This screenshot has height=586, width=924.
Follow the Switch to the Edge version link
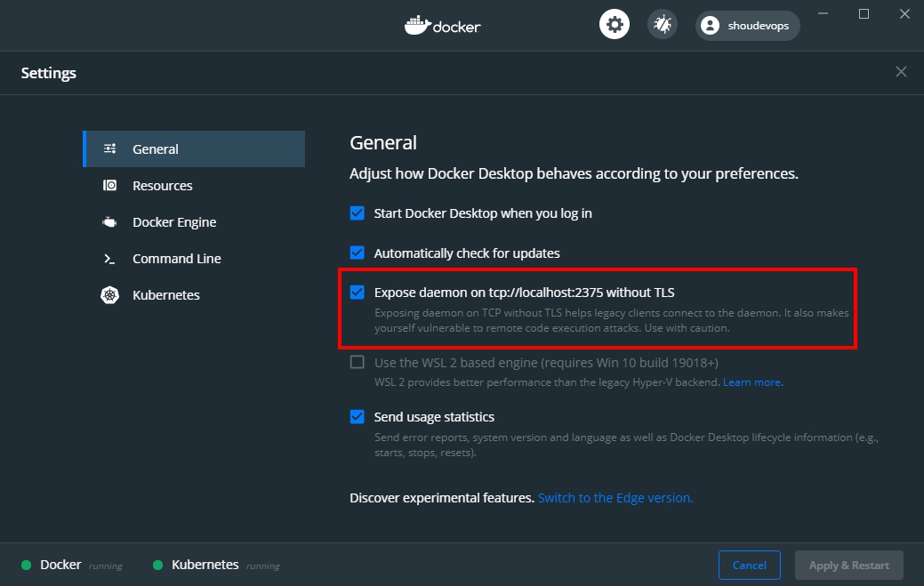615,498
